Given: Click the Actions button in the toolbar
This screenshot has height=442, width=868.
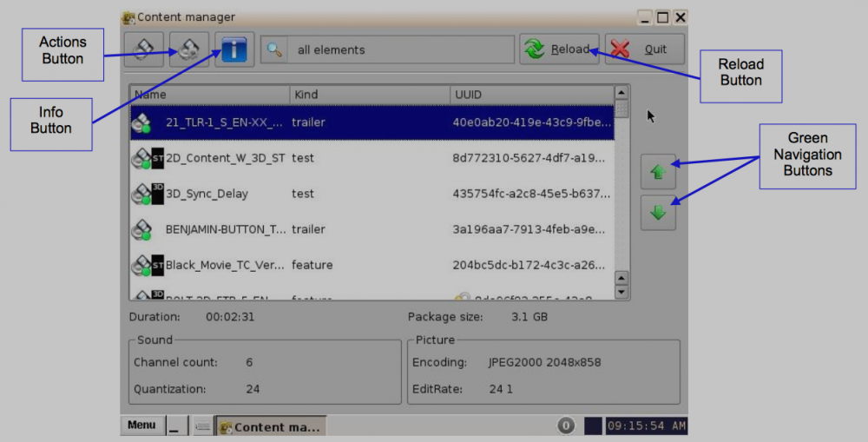Looking at the screenshot, I should click(x=189, y=49).
